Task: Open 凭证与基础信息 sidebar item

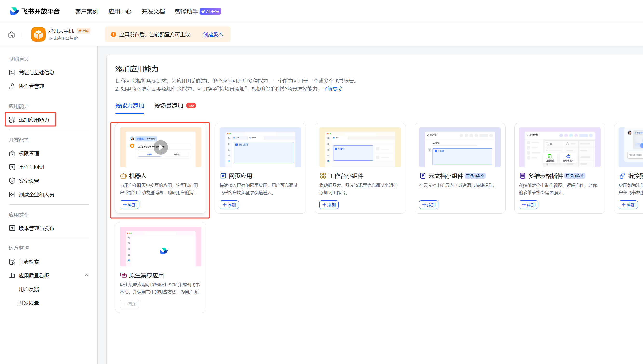Action: point(36,72)
